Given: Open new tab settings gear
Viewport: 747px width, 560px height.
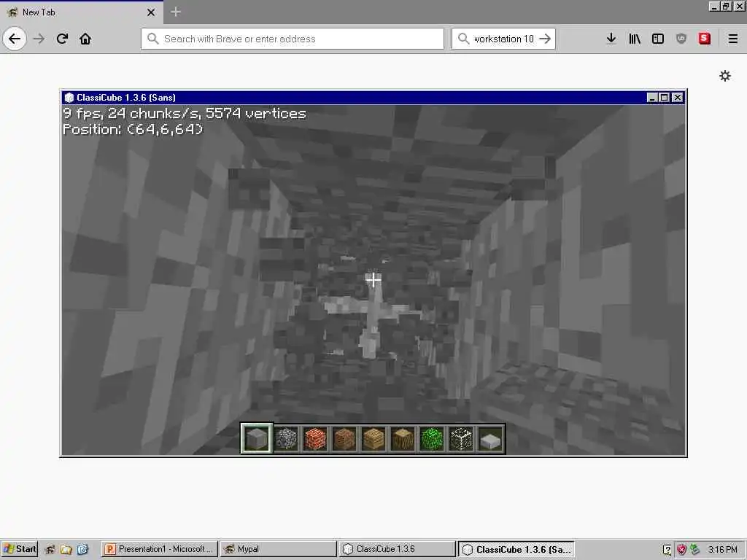Looking at the screenshot, I should 725,76.
